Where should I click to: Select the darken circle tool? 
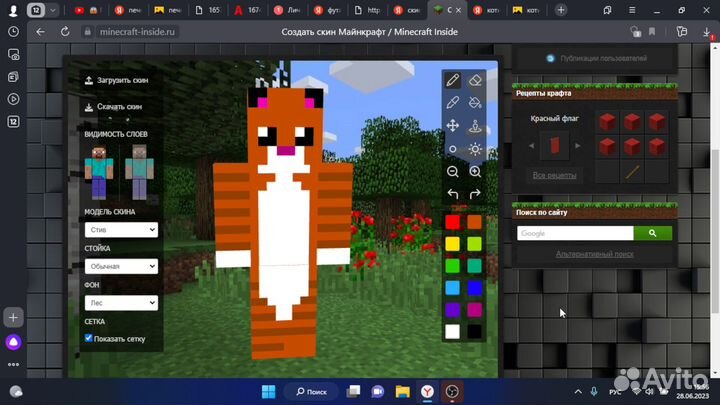point(452,149)
